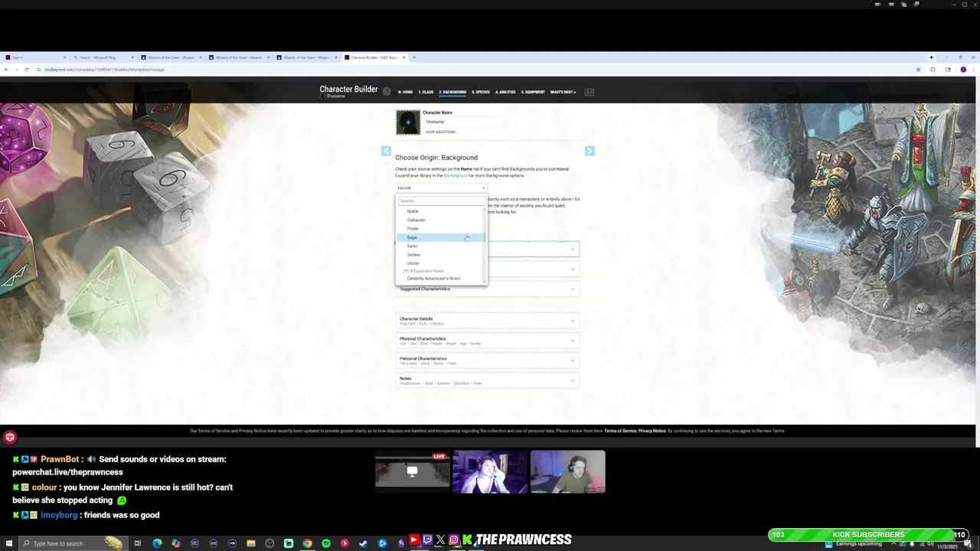Image resolution: width=980 pixels, height=551 pixels.
Task: Switch to Search - Microsoft Bing tab
Action: coord(103,57)
